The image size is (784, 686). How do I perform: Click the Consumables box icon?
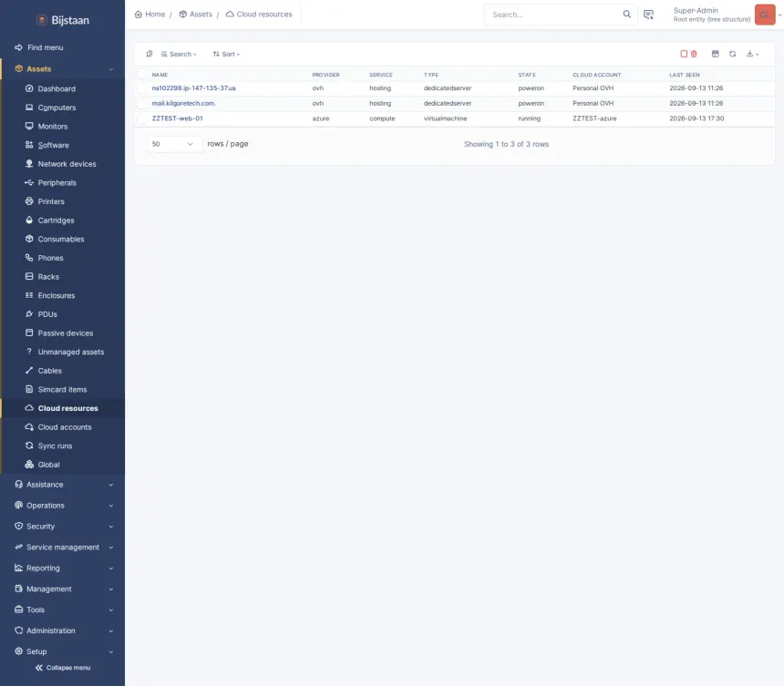point(29,239)
